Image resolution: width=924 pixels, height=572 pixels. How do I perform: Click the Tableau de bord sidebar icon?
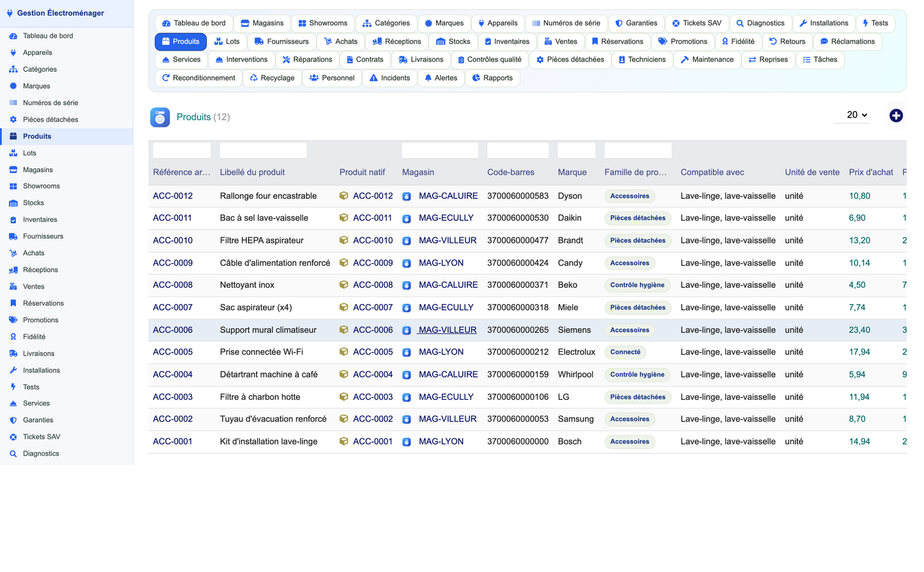(x=13, y=36)
